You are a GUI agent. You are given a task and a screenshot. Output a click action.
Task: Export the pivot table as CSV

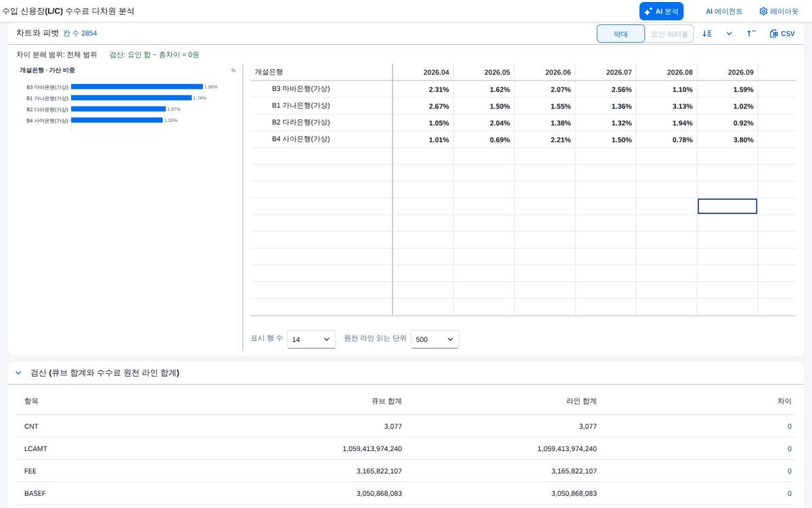[782, 34]
